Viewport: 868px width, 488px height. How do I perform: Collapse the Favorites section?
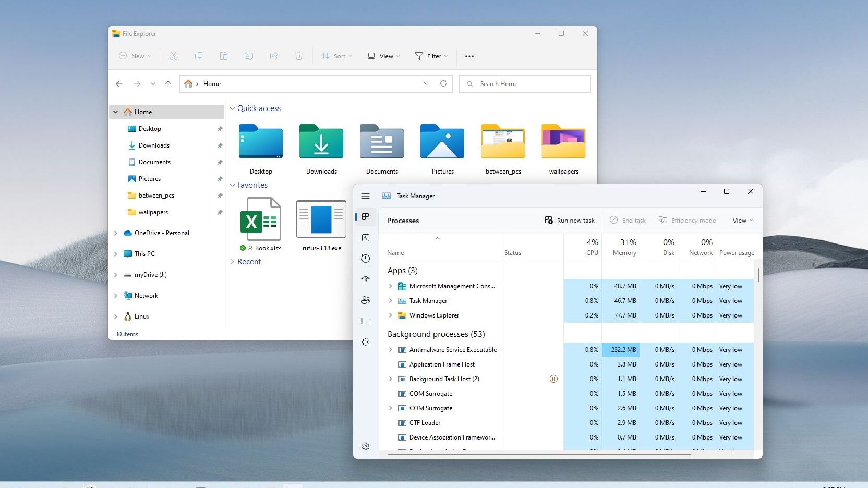[233, 185]
